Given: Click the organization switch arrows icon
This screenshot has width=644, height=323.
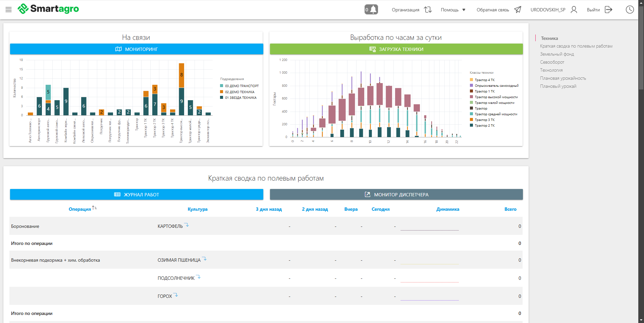Looking at the screenshot, I should (428, 10).
